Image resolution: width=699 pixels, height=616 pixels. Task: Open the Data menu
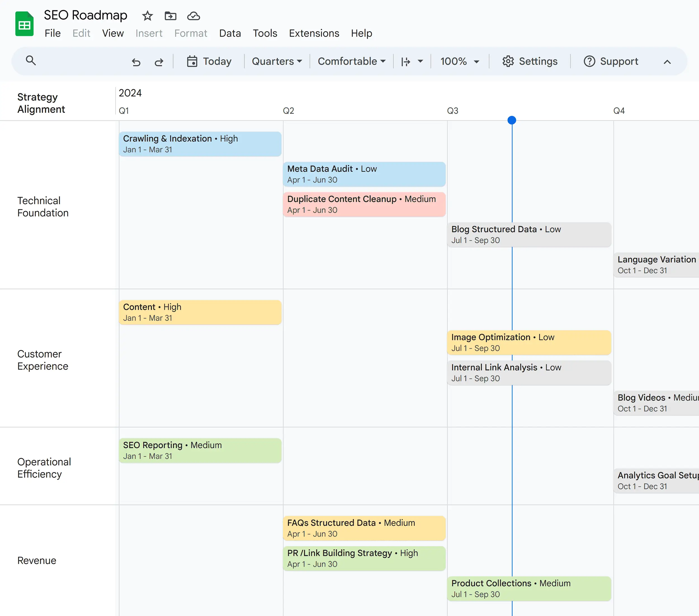230,33
